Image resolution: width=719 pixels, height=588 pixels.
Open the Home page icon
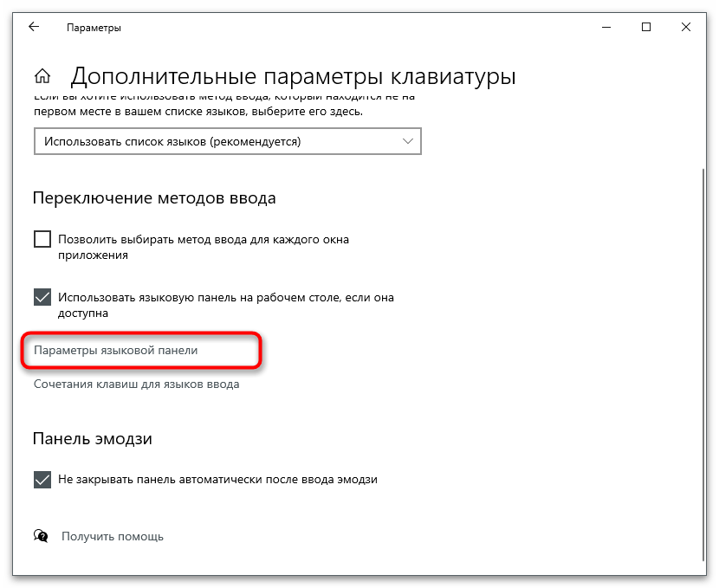click(42, 75)
